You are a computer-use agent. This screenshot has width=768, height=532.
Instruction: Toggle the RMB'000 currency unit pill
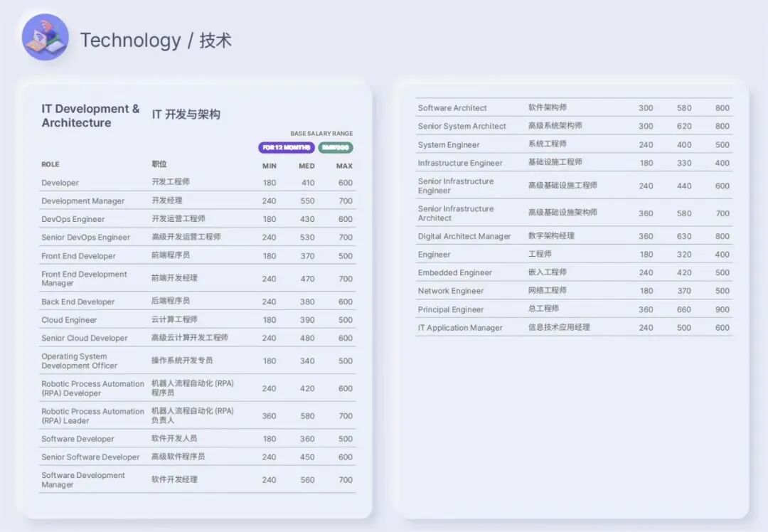pos(334,147)
